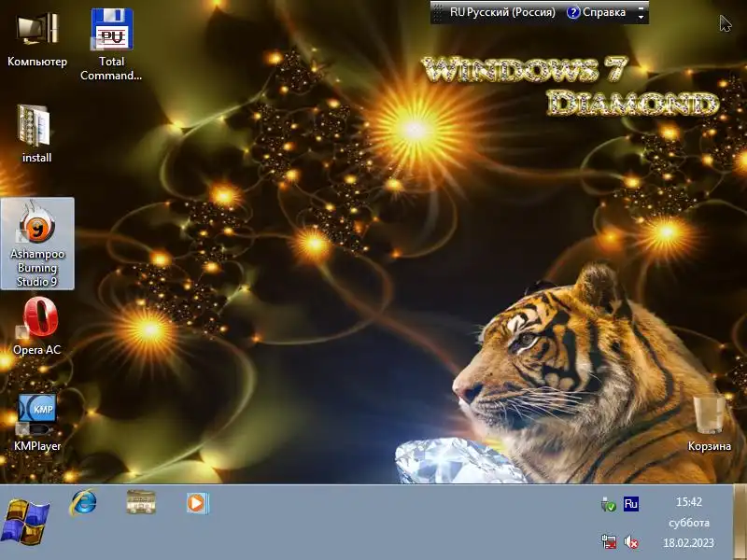The width and height of the screenshot is (747, 560).
Task: Open the language bar options arrow
Action: 641,17
